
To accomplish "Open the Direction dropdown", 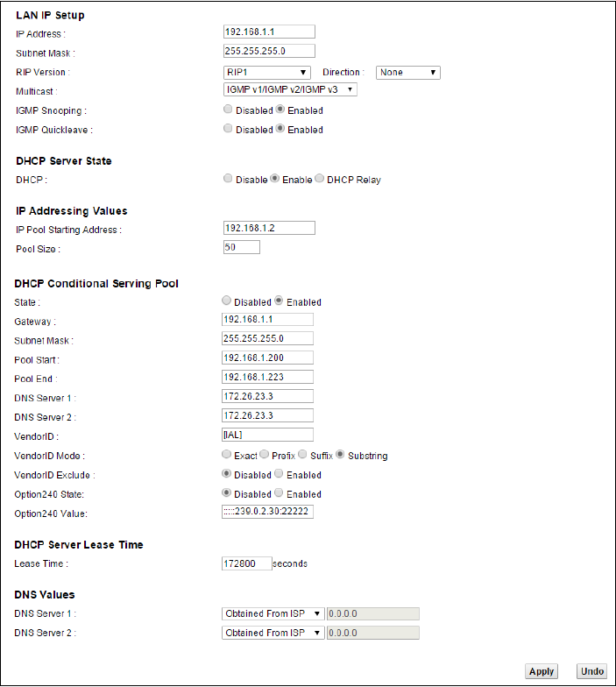I will click(x=408, y=72).
